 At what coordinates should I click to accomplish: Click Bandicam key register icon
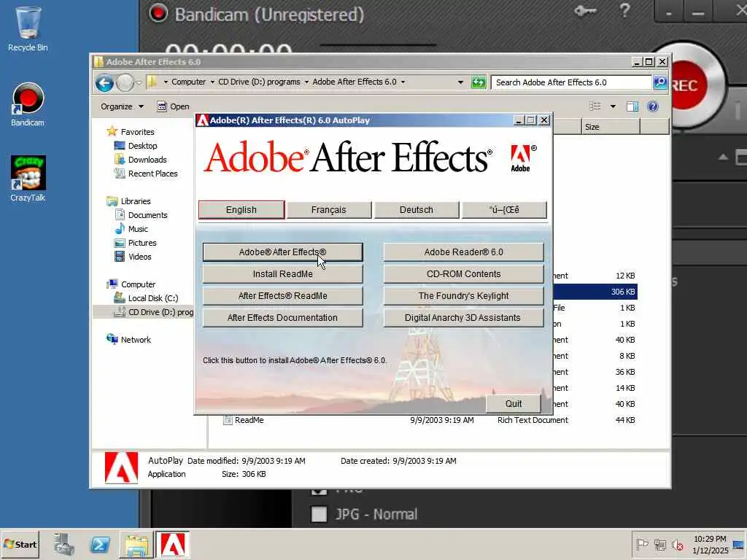coord(586,10)
